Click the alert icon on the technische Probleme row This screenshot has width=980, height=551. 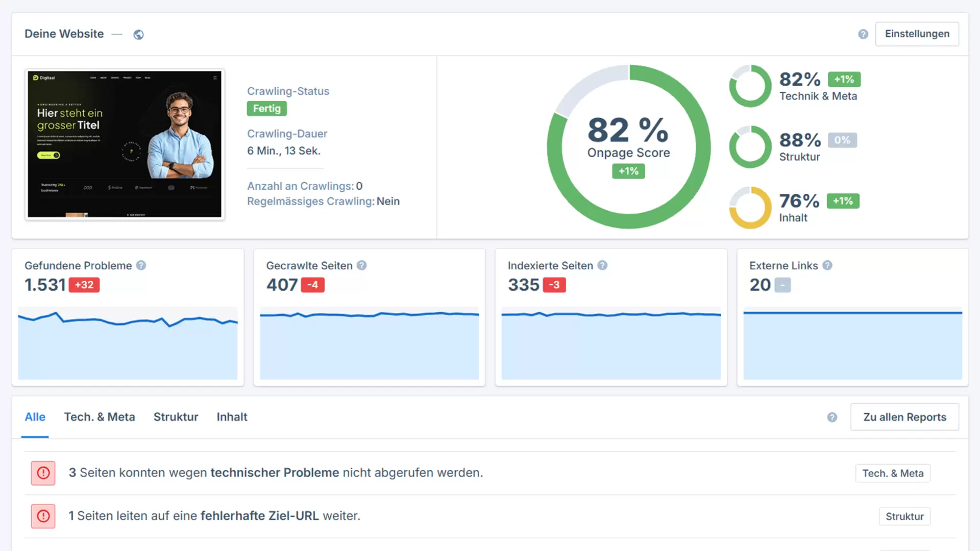(x=43, y=473)
